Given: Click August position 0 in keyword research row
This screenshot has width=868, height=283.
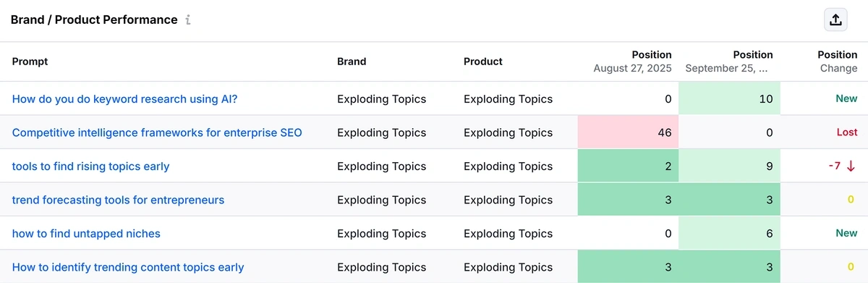Looking at the screenshot, I should pyautogui.click(x=668, y=99).
